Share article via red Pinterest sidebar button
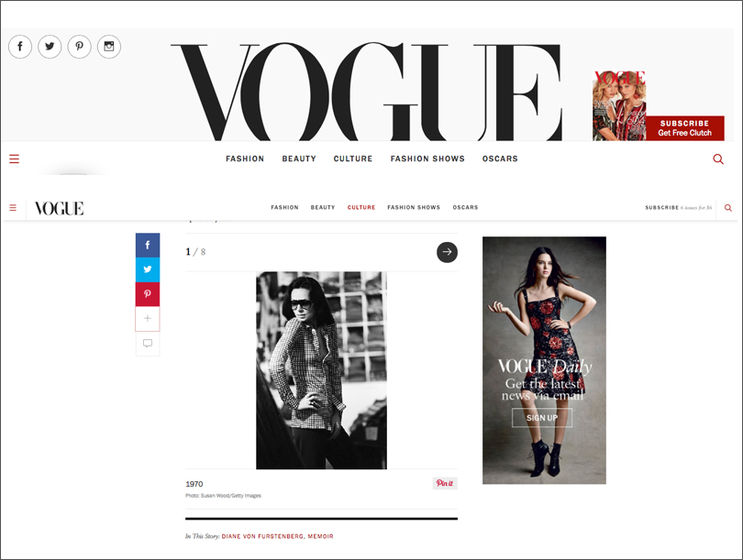This screenshot has width=743, height=560. click(x=148, y=294)
